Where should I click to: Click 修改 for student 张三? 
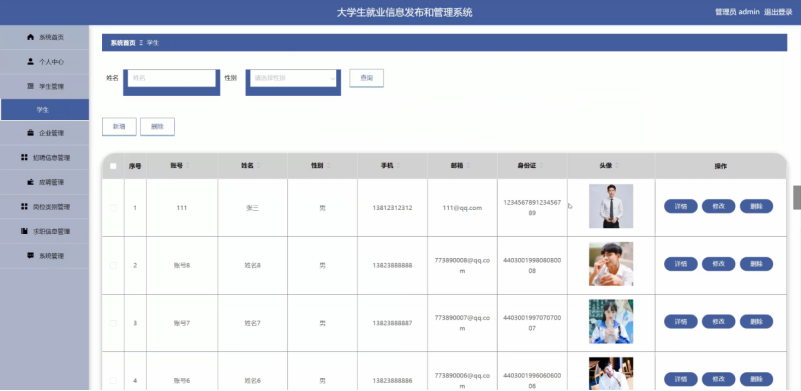tap(718, 206)
